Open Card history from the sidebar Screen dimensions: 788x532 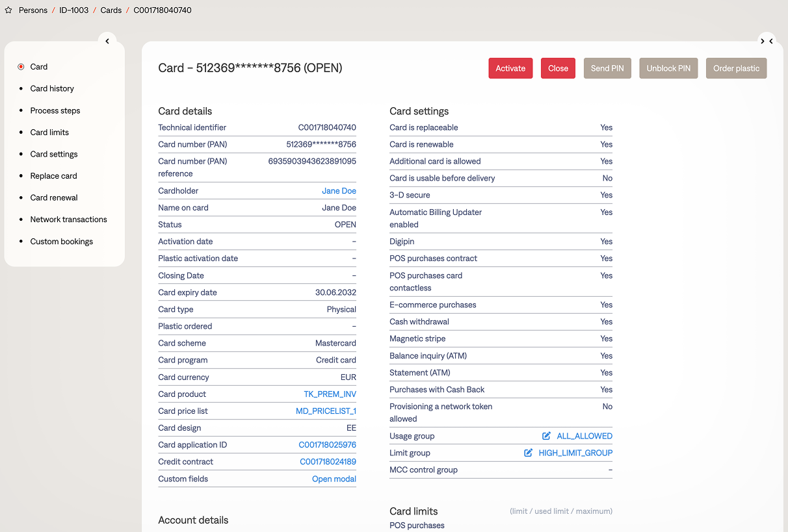pyautogui.click(x=52, y=88)
